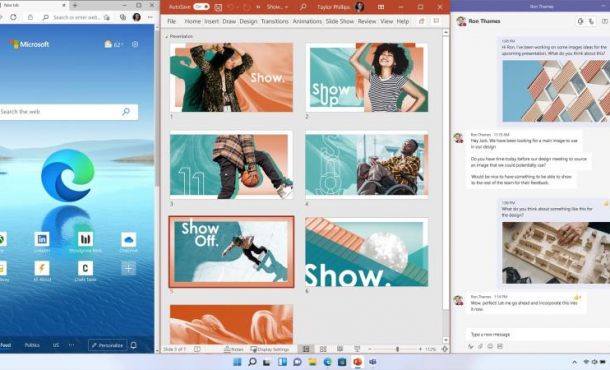Open the LinkedIn quick link tile
This screenshot has width=610, height=370.
(x=42, y=239)
